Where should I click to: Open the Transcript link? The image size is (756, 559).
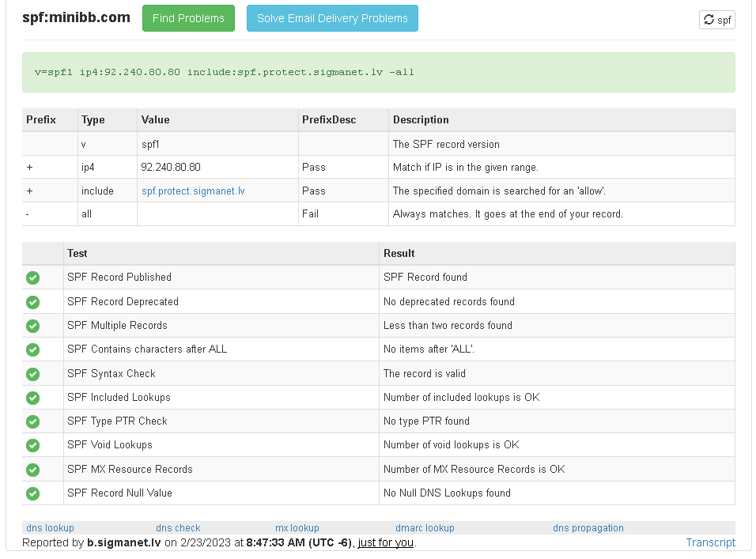point(711,542)
